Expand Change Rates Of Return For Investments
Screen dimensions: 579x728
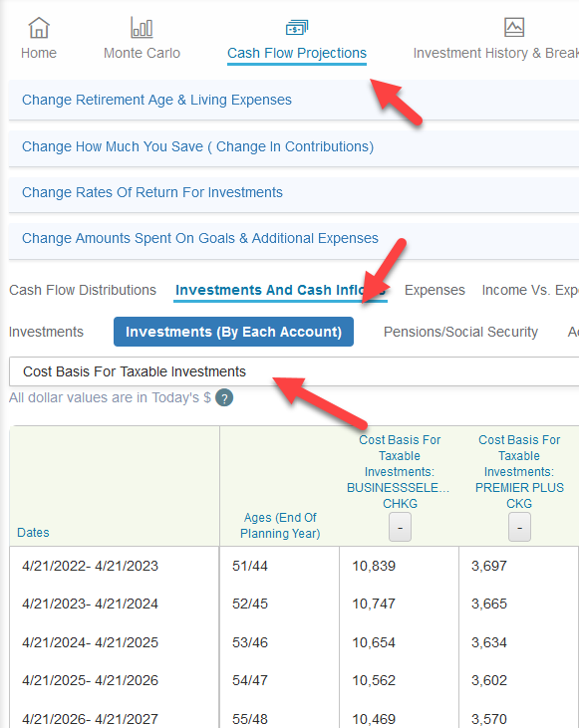(x=294, y=192)
